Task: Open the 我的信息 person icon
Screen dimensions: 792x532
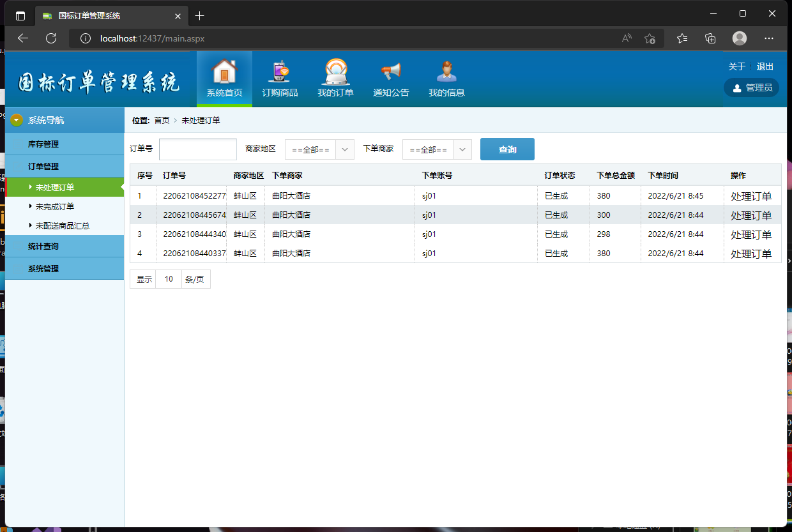Action: (x=446, y=72)
